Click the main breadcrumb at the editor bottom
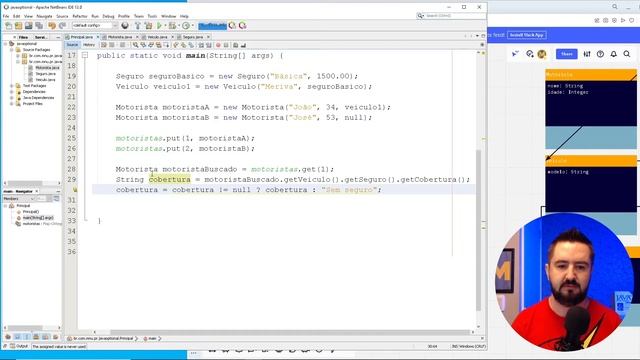640x360 pixels. point(152,338)
